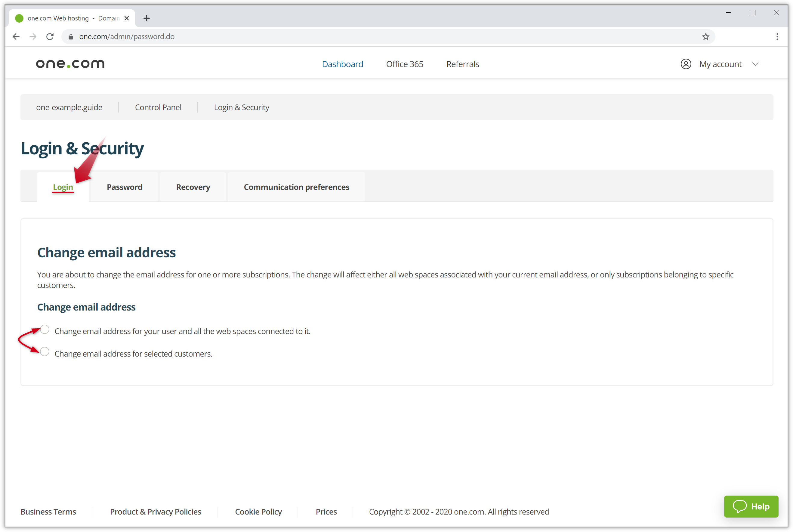793x532 pixels.
Task: Expand the My account dropdown
Action: [x=720, y=64]
